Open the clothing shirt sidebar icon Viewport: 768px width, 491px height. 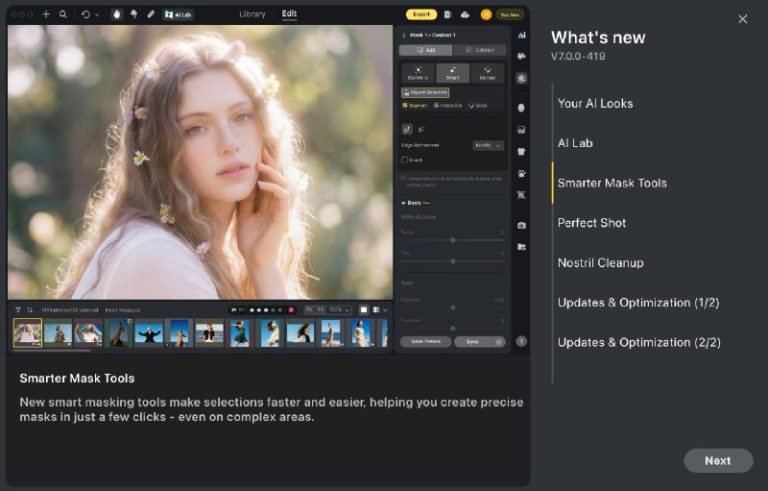point(522,151)
